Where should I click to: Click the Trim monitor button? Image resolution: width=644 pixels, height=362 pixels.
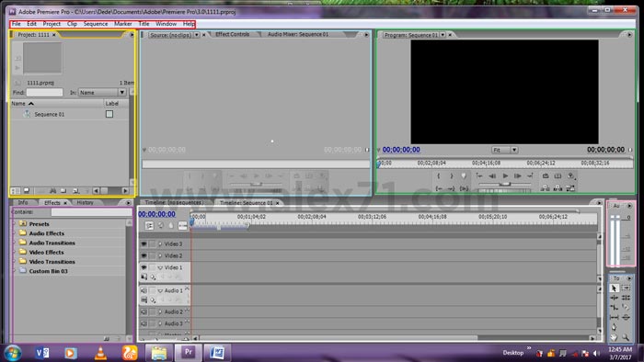(x=570, y=188)
